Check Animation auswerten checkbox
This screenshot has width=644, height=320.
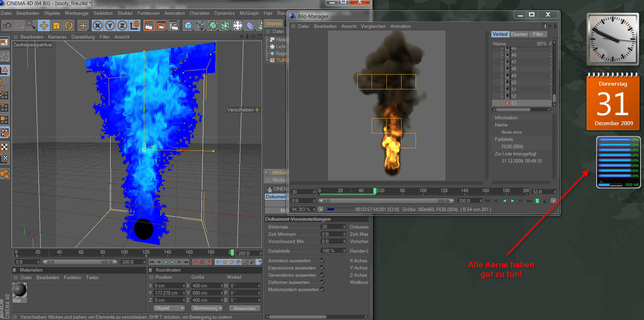[x=322, y=261]
